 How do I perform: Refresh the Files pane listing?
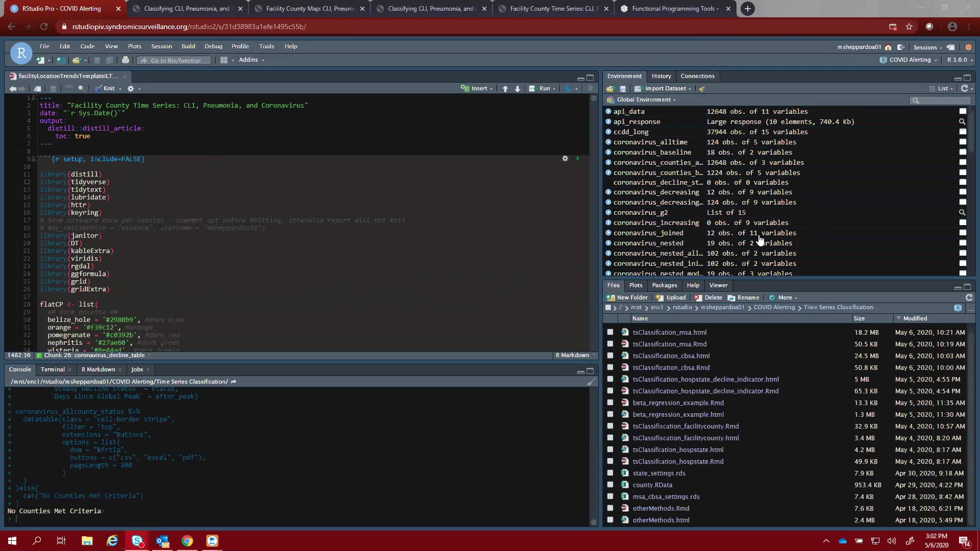(969, 297)
